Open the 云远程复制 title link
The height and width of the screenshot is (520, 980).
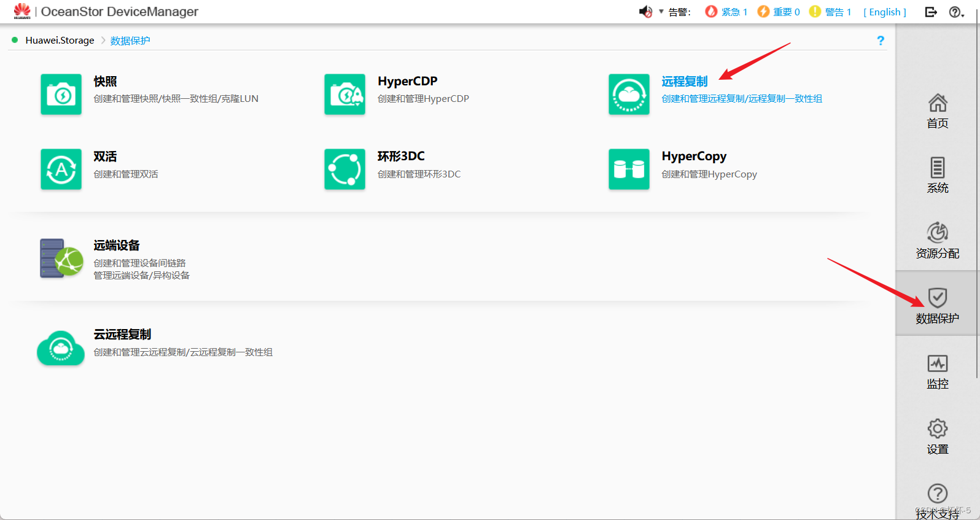coord(122,335)
